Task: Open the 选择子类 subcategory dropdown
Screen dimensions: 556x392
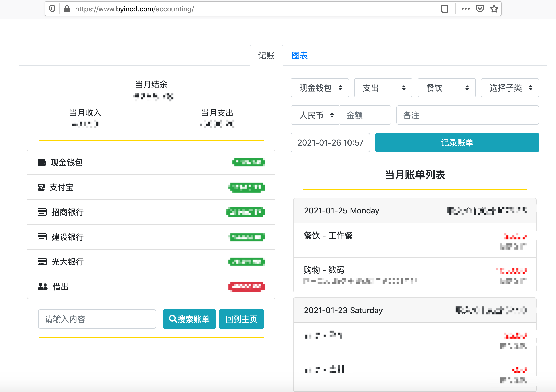Action: 510,88
